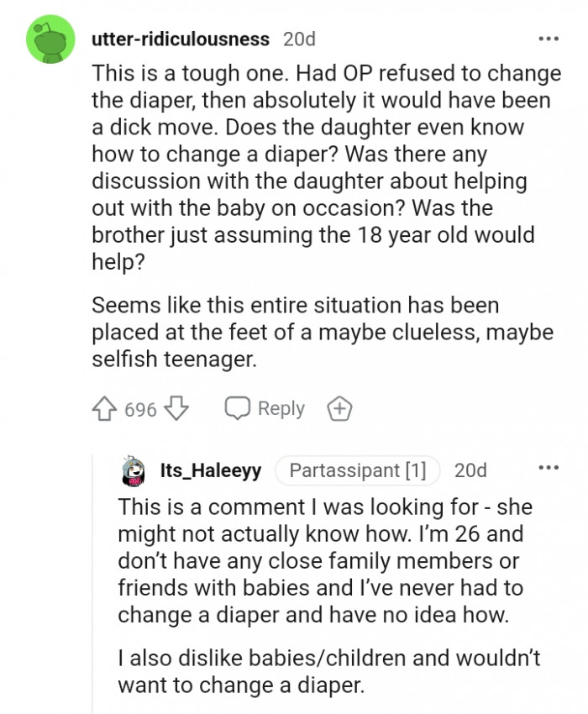
Task: Open utter-ridiculousness's profile
Action: click(x=178, y=39)
